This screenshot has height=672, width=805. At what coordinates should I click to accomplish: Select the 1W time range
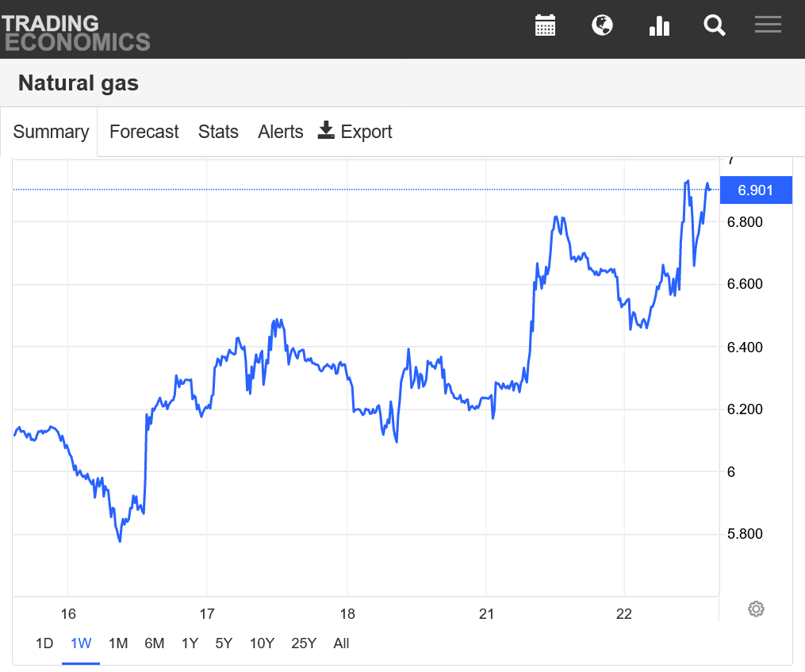(81, 643)
